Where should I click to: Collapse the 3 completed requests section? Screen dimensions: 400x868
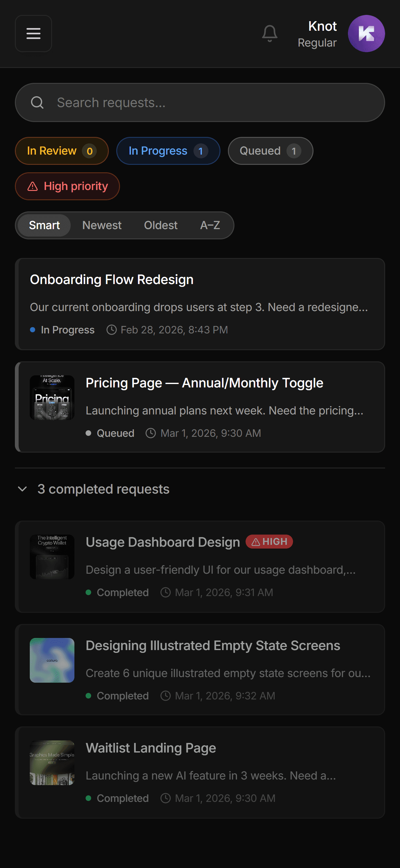pyautogui.click(x=93, y=489)
